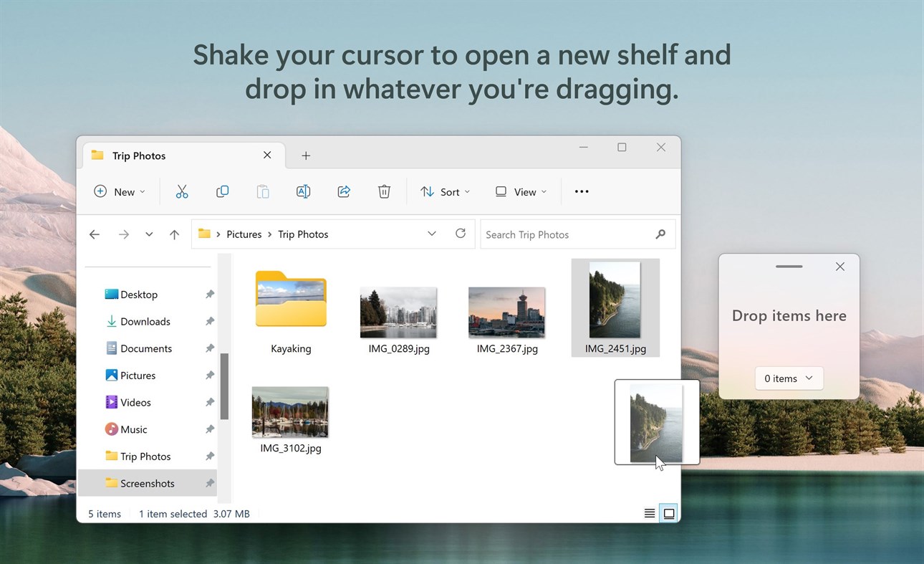Screen dimensions: 924x564
Task: Unpin Downloads from the sidebar
Action: coord(208,321)
